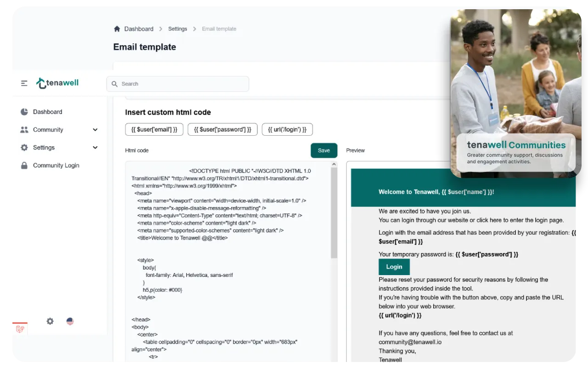Image resolution: width=588 pixels, height=368 pixels.
Task: Click the "h5,p{color: #000}" code line
Action: (163, 290)
